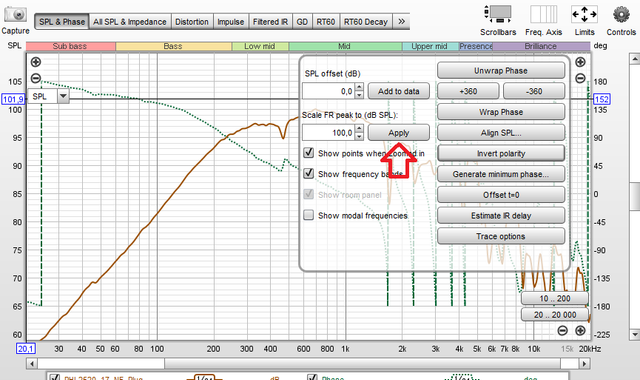
Task: Click the Offset t=0 button
Action: click(x=501, y=195)
